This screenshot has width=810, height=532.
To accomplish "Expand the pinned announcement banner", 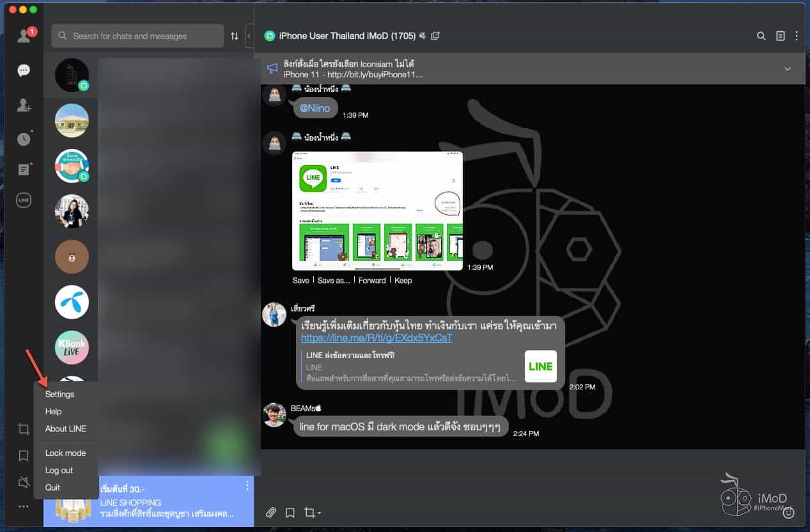I will coord(788,69).
